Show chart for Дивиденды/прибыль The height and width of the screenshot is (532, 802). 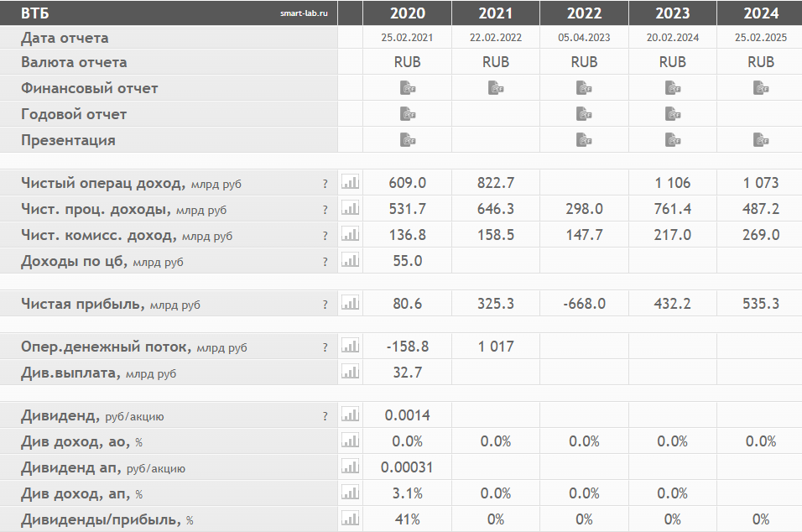[351, 519]
